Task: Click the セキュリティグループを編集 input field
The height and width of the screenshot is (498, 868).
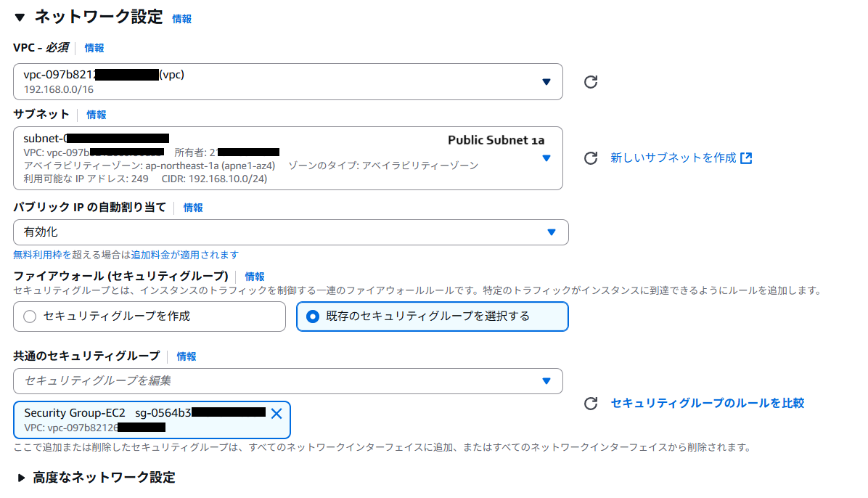Action: (x=218, y=381)
